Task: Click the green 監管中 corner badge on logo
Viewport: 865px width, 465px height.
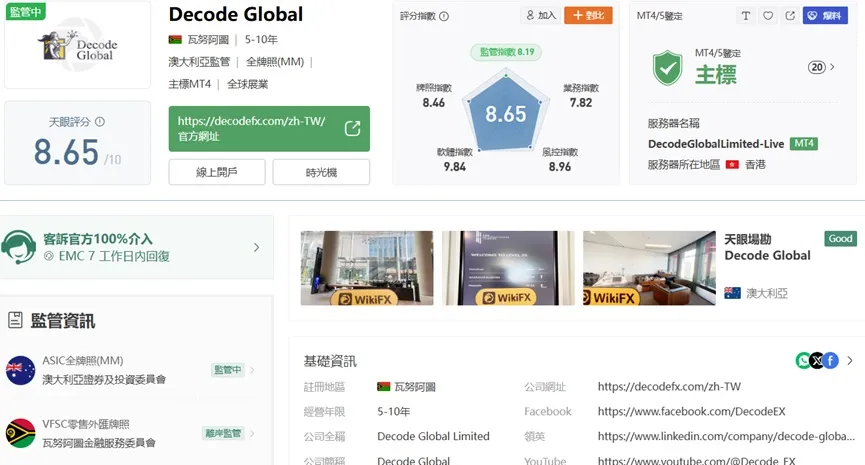Action: point(25,10)
